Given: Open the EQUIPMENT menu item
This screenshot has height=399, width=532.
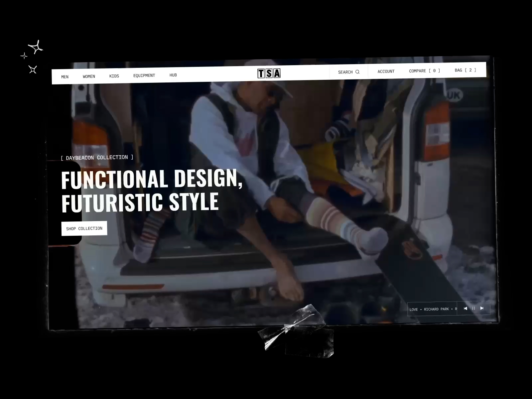Looking at the screenshot, I should click(x=144, y=75).
